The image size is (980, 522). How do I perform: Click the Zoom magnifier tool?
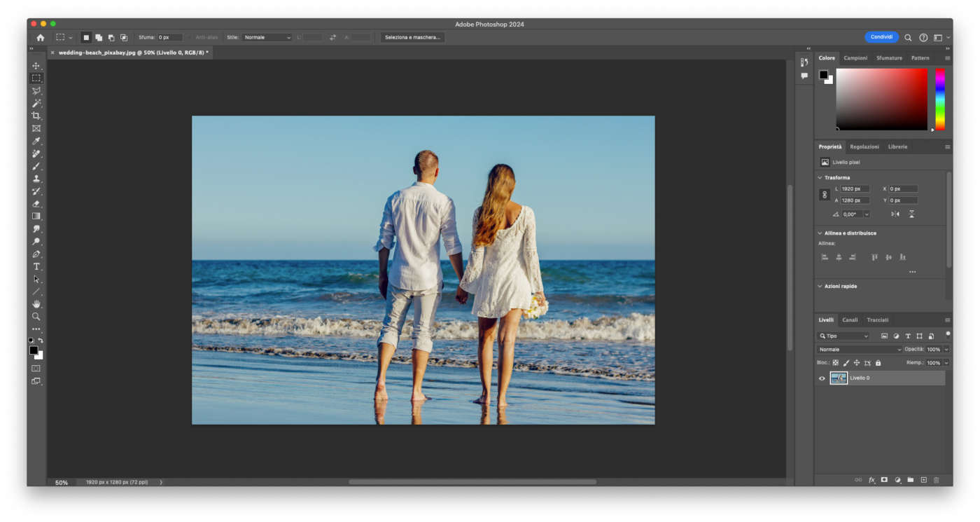tap(36, 317)
